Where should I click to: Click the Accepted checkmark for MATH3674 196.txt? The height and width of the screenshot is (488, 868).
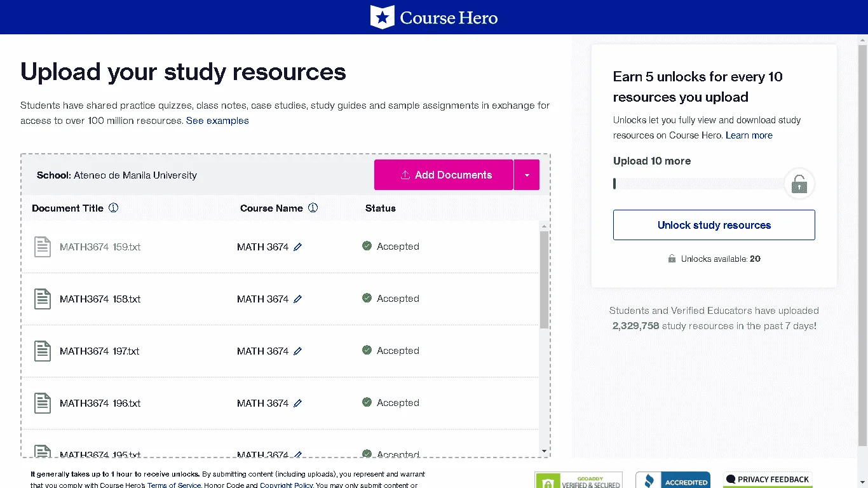(367, 402)
